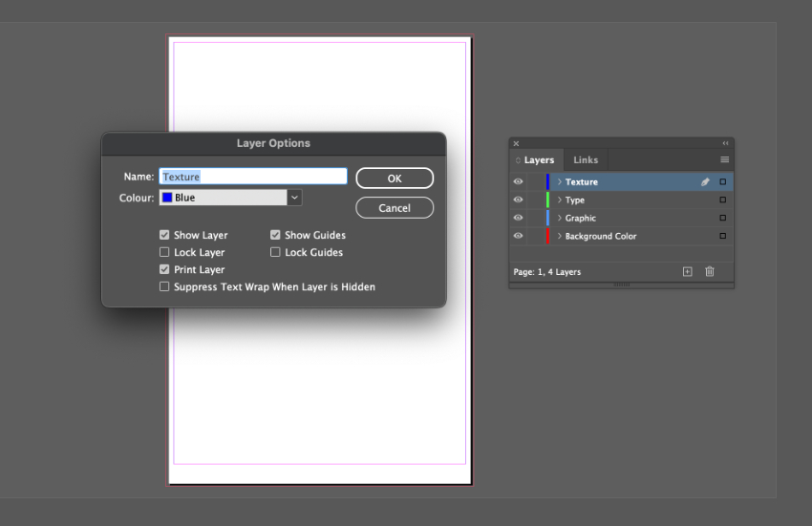The image size is (812, 526).
Task: Click the pen icon on Texture layer
Action: tap(705, 181)
